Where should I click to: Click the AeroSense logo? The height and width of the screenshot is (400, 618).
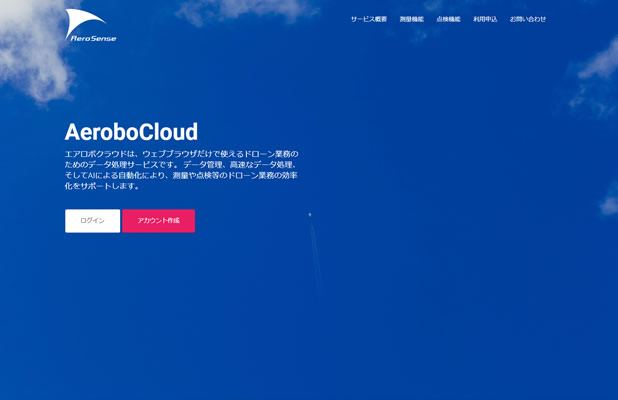coord(91,25)
